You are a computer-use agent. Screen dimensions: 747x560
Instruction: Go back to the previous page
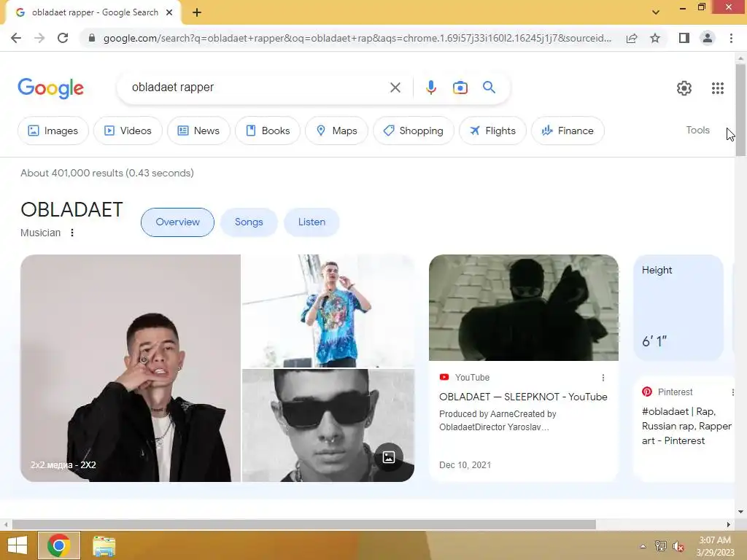pos(16,38)
